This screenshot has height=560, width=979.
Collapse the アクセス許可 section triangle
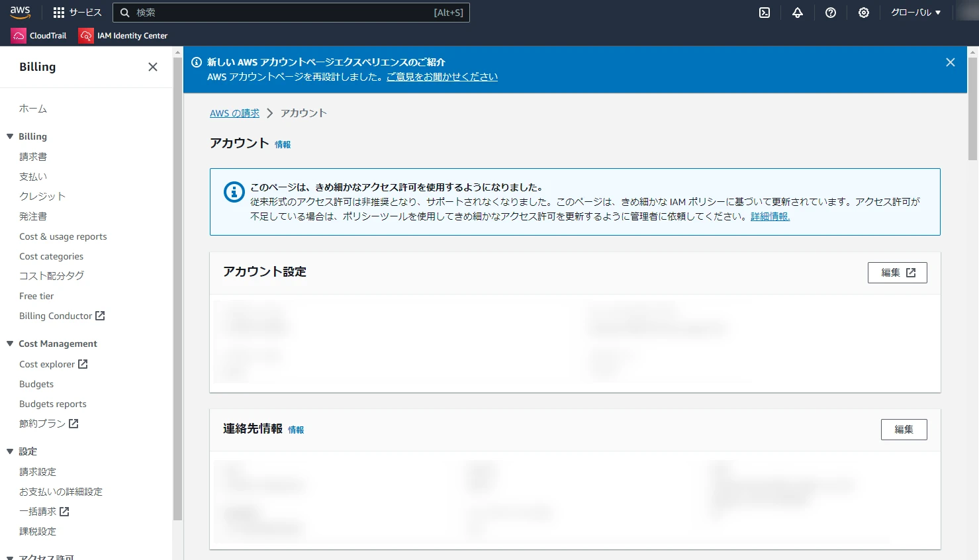pyautogui.click(x=10, y=557)
